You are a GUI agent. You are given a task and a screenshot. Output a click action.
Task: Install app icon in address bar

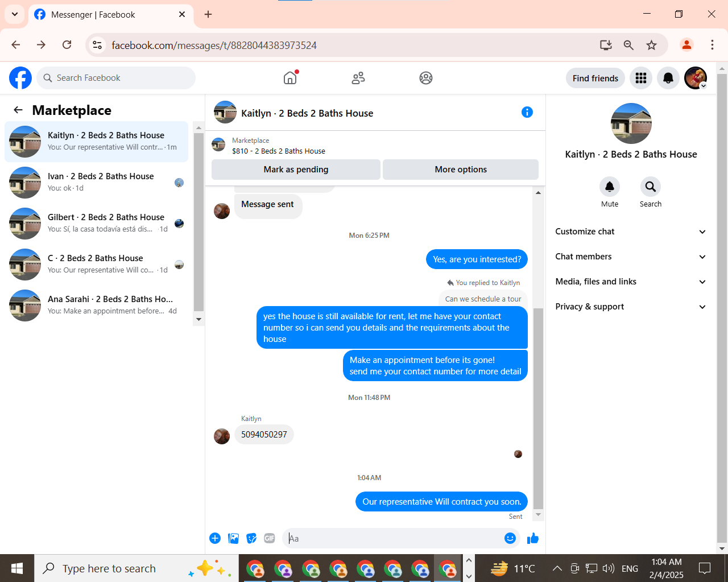(x=606, y=45)
